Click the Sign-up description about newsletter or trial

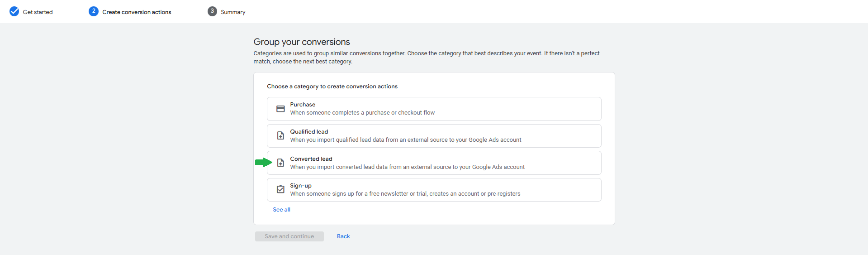click(x=405, y=194)
